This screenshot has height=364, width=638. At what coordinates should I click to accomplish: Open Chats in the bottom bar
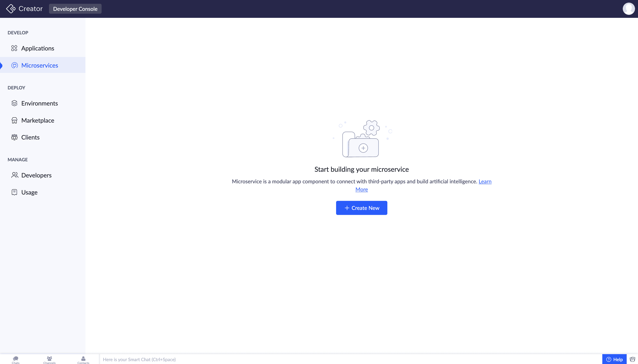pyautogui.click(x=16, y=359)
